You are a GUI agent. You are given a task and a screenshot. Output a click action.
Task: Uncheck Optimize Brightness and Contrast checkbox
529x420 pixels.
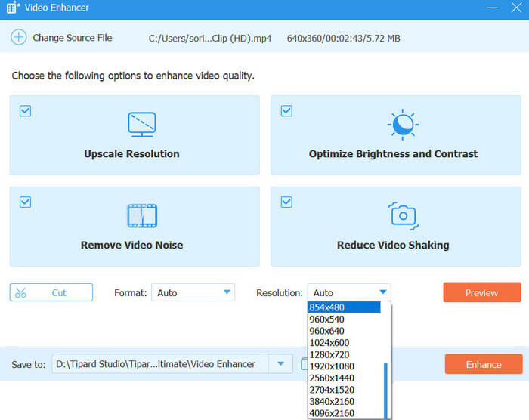(x=286, y=111)
